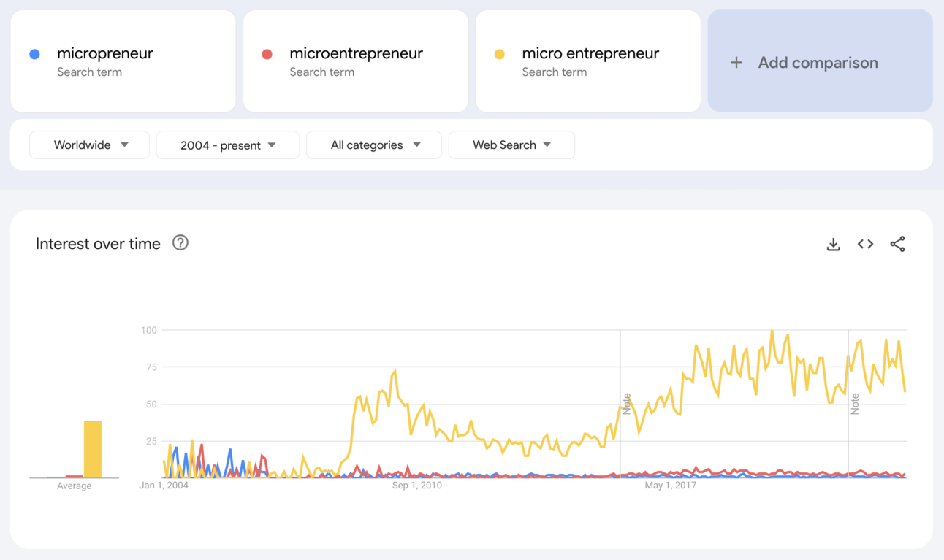Share the Interest over time chart
944x560 pixels.
coord(897,245)
